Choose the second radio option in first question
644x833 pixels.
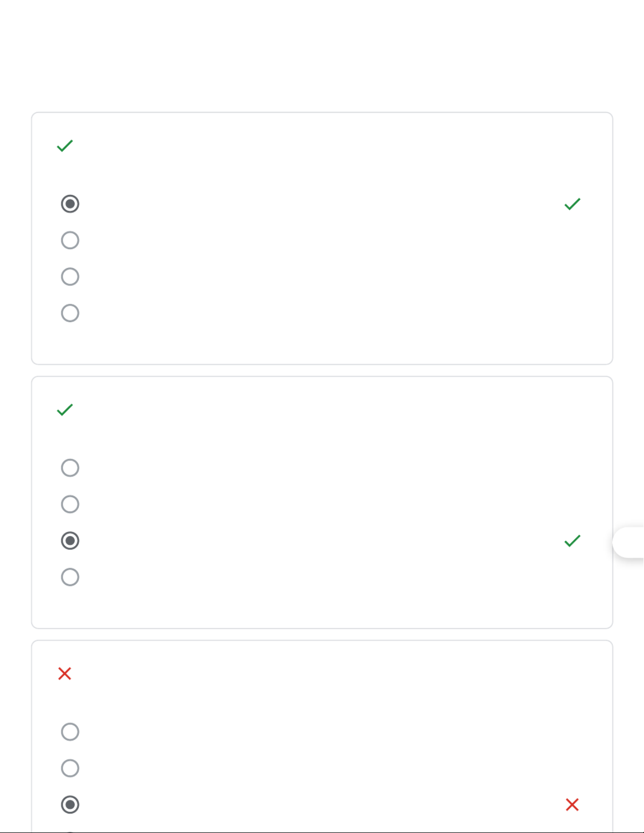pyautogui.click(x=70, y=240)
